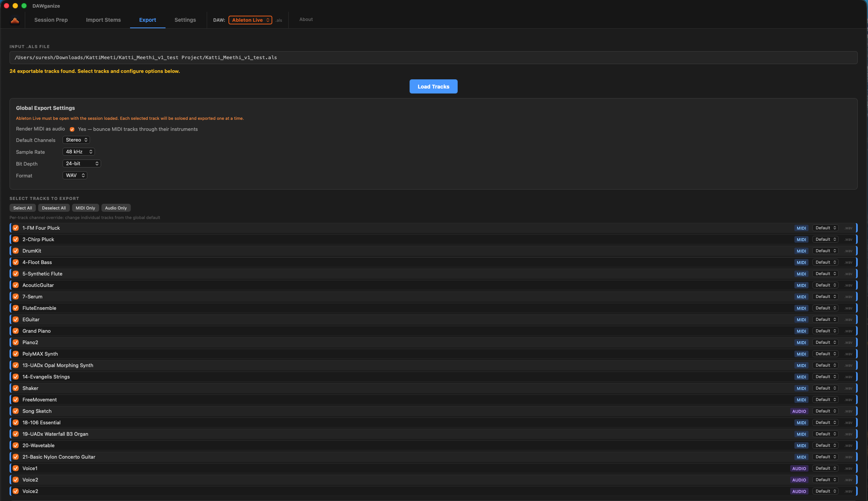Click the MIDI badge on DrumKit track
This screenshot has width=868, height=501.
click(x=801, y=251)
